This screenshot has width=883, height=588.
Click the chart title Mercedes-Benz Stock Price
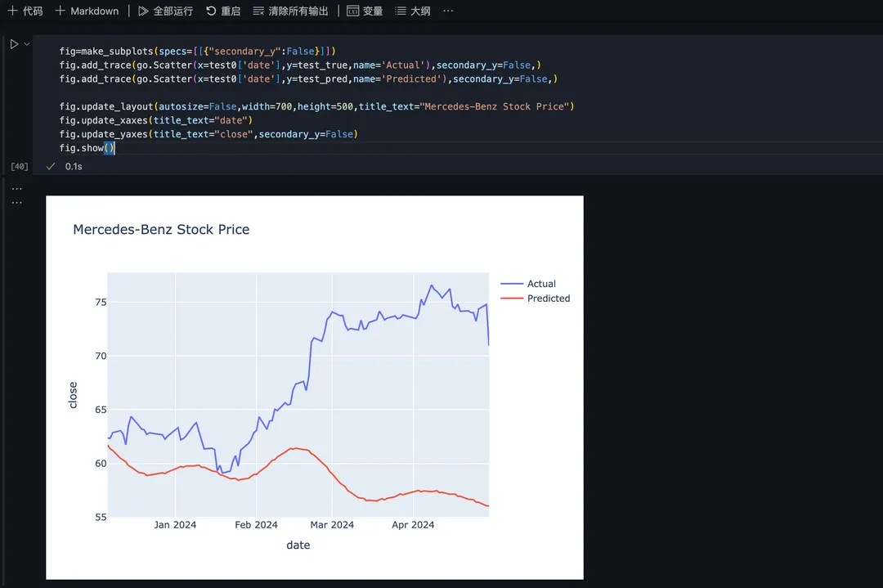[x=161, y=229]
